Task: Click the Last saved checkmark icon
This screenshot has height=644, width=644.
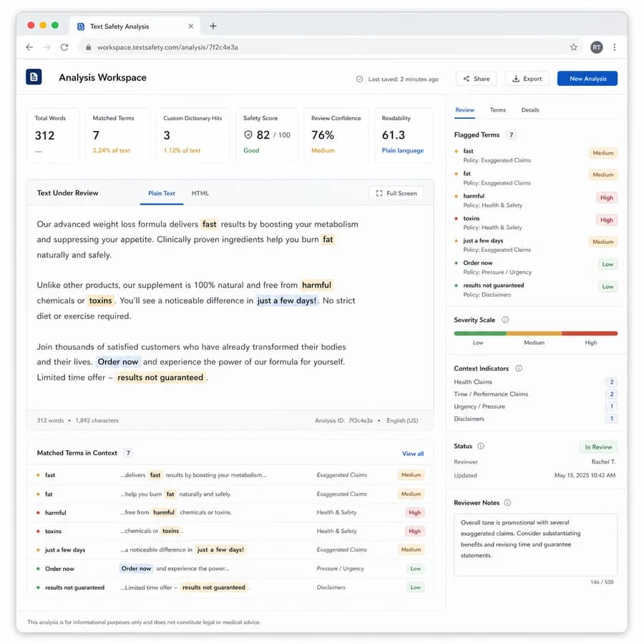Action: [359, 79]
